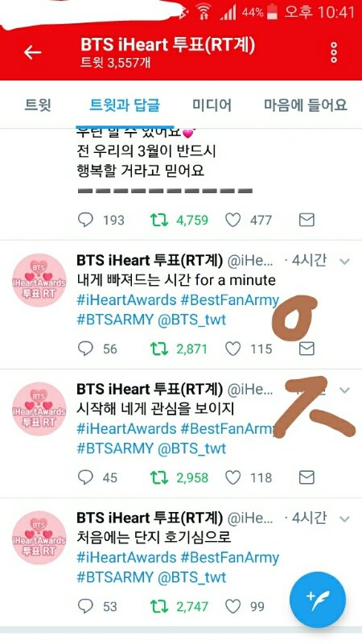Screen dimensions: 362x644
Task: Switch to the 트윗 tab
Action: [38, 105]
